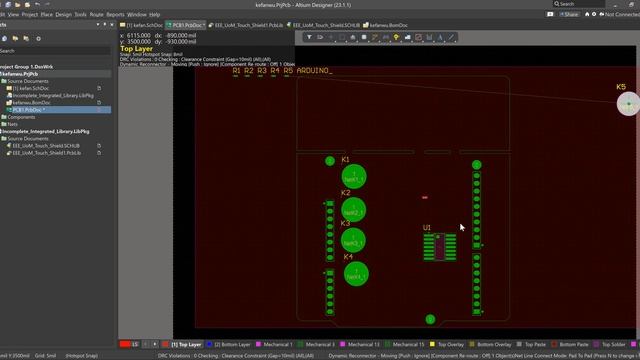Open the Window menu

click(x=137, y=15)
